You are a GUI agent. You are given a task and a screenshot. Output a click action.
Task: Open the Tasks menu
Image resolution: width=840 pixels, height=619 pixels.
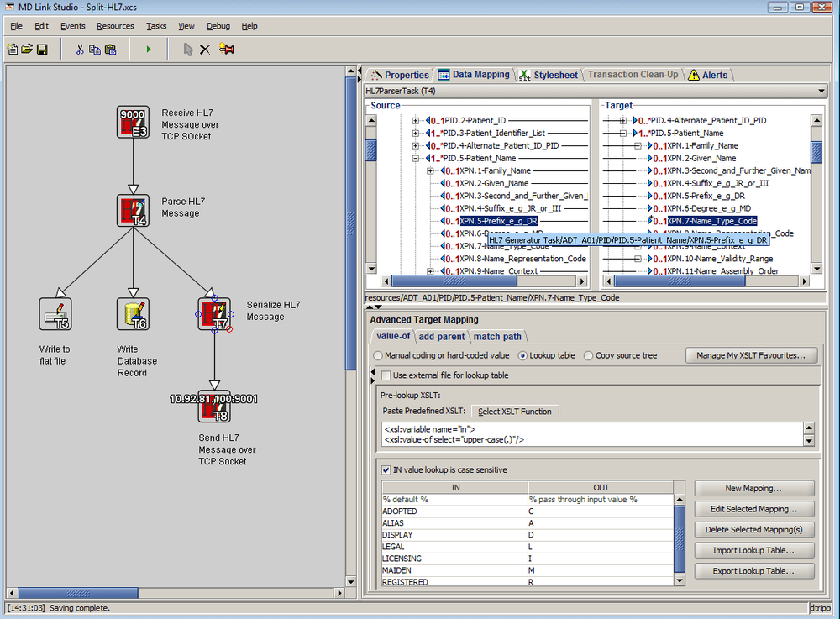pos(156,26)
